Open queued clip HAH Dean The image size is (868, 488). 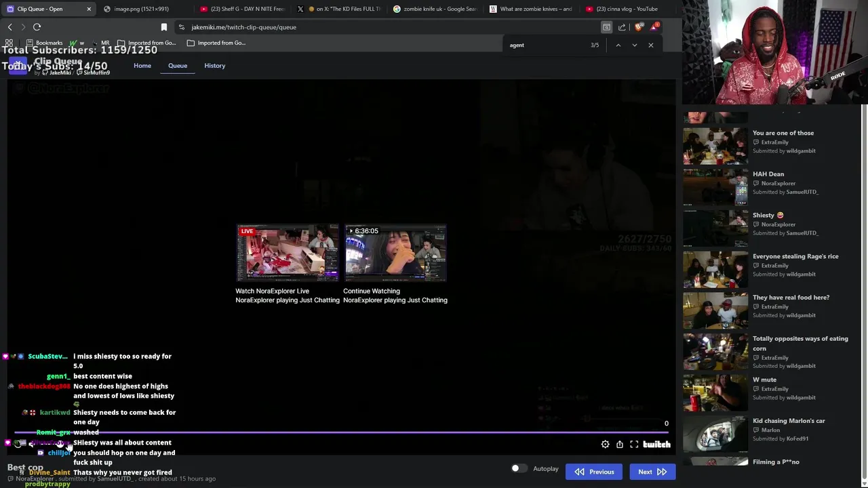768,174
